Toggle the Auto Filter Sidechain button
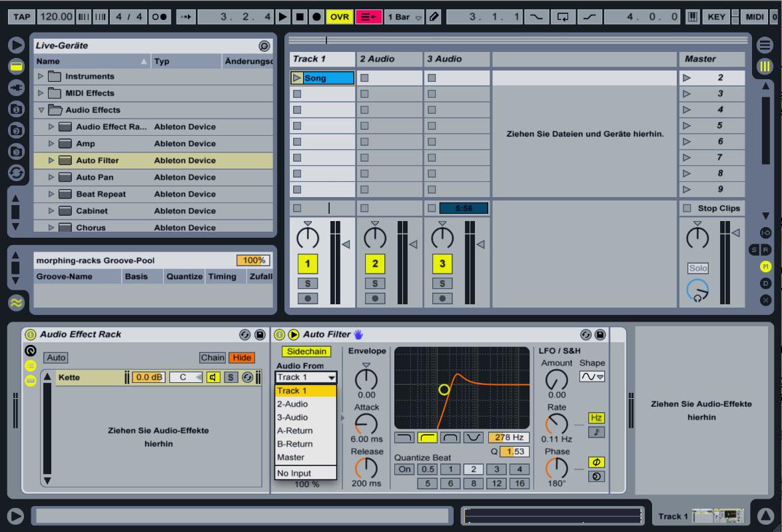Image resolution: width=782 pixels, height=532 pixels. click(306, 352)
